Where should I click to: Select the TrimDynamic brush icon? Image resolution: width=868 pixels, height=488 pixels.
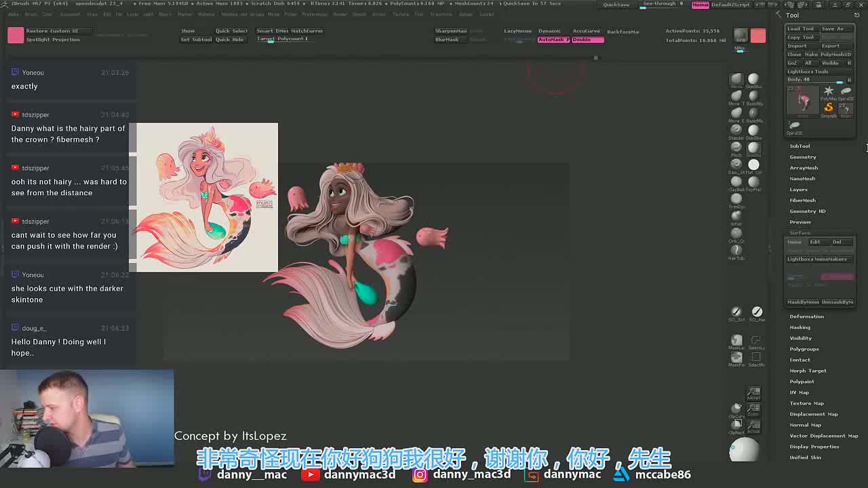tap(736, 199)
